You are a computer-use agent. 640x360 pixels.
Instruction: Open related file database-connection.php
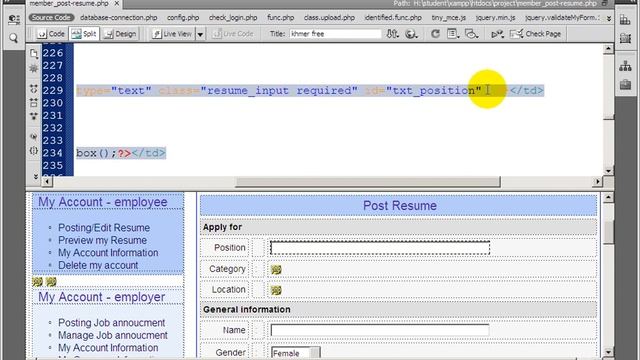pos(119,18)
